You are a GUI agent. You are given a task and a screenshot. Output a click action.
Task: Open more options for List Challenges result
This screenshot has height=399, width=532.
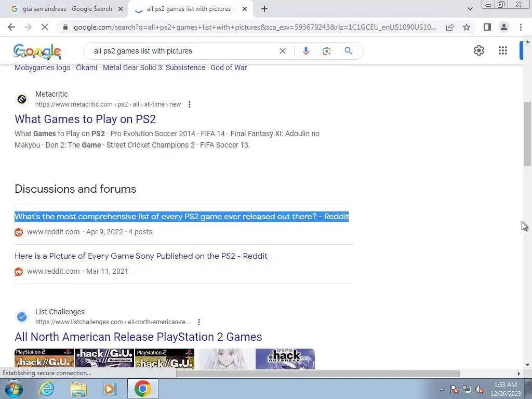(x=199, y=322)
